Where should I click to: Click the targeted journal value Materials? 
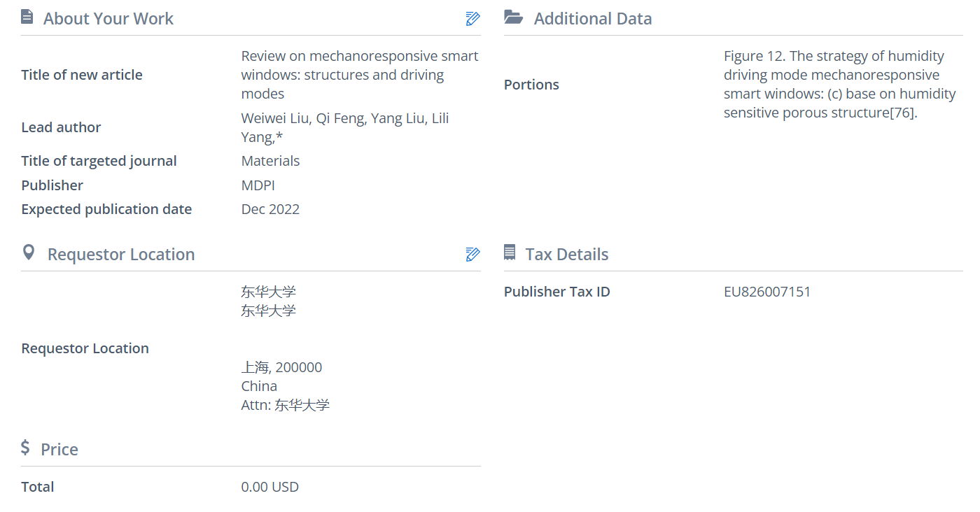tap(270, 161)
